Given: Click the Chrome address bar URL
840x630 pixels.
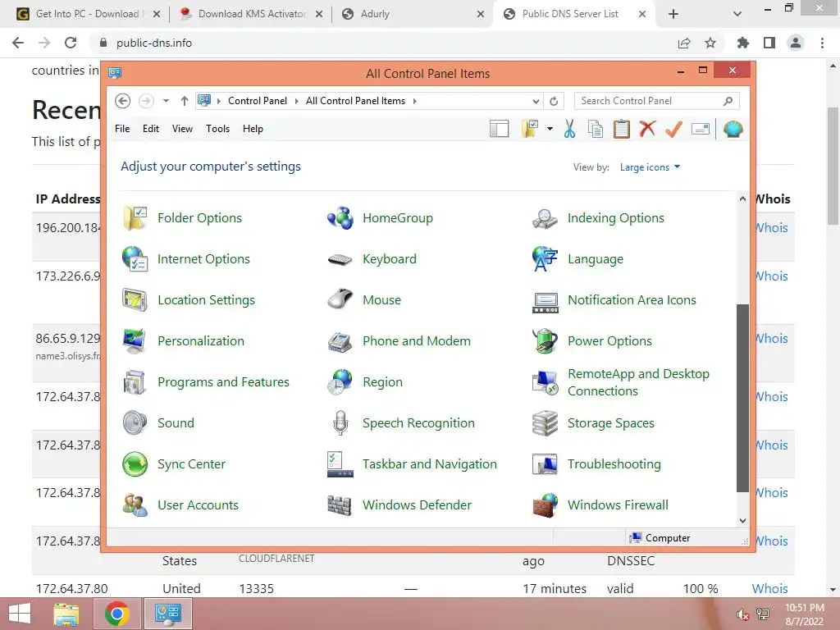Looking at the screenshot, I should tap(153, 43).
